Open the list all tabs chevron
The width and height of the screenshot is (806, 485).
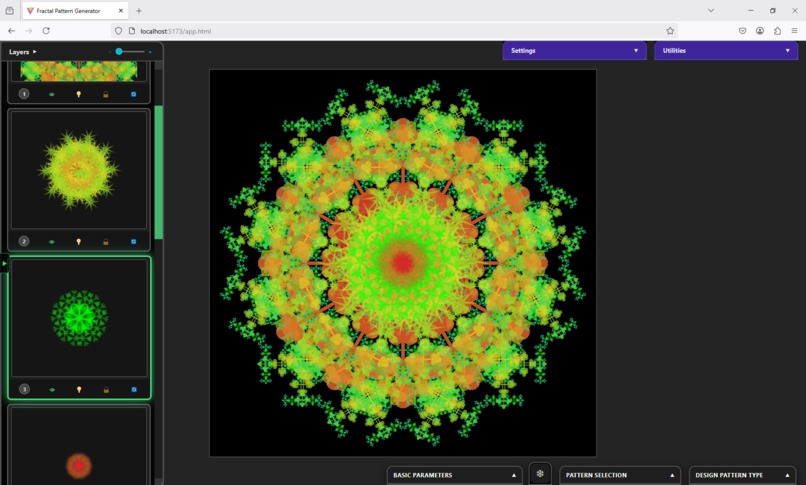(x=711, y=10)
